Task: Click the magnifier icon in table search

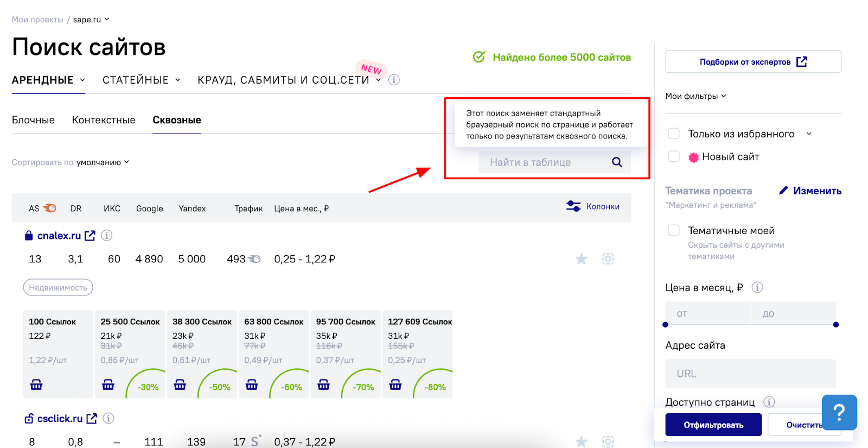Action: click(x=616, y=162)
